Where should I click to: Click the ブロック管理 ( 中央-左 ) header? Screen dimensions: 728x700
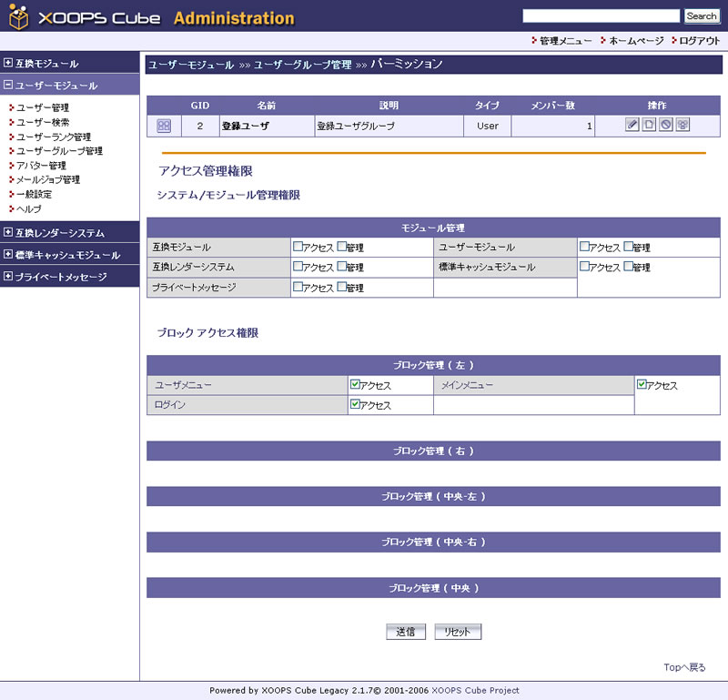[x=433, y=496]
